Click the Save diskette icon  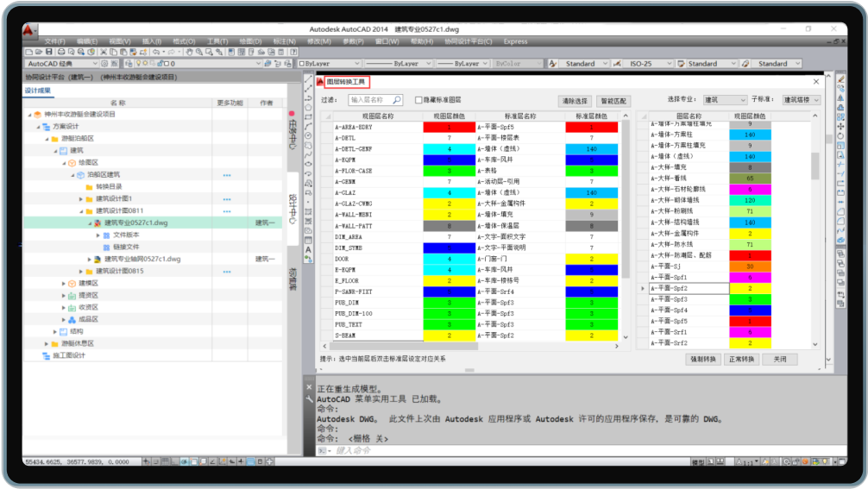click(48, 52)
